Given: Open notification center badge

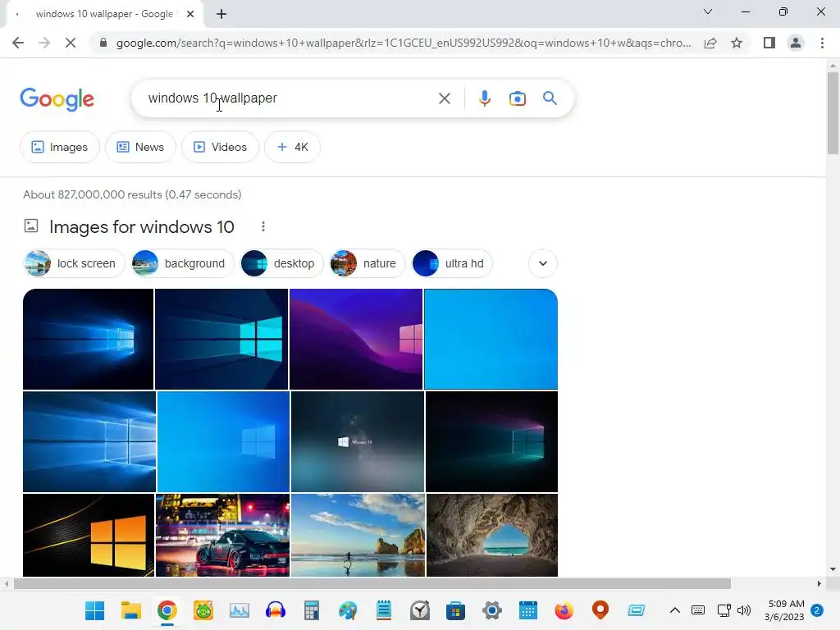Looking at the screenshot, I should click(817, 610).
